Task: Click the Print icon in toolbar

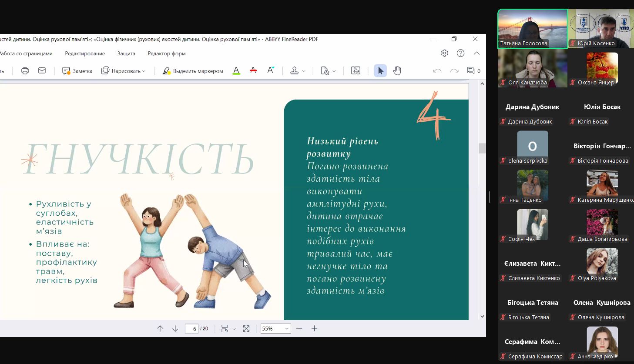Action: click(x=25, y=70)
